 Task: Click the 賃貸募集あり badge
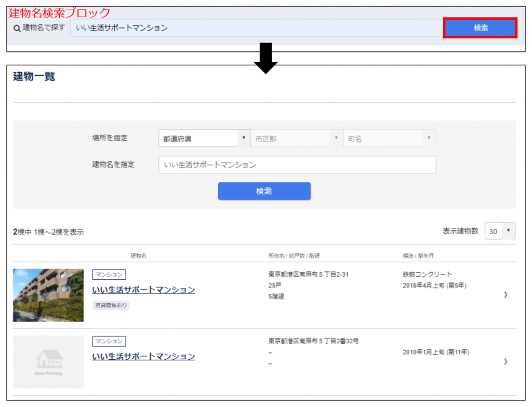click(x=111, y=305)
